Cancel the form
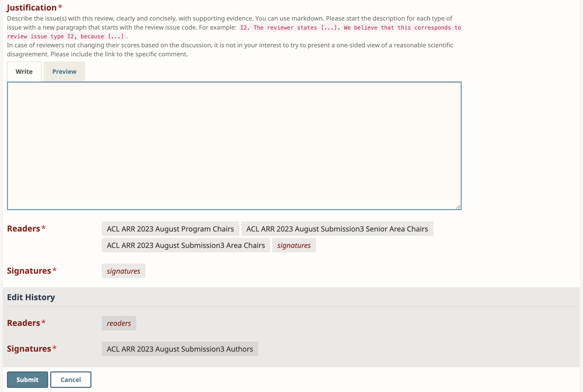583x392 pixels. click(x=71, y=379)
